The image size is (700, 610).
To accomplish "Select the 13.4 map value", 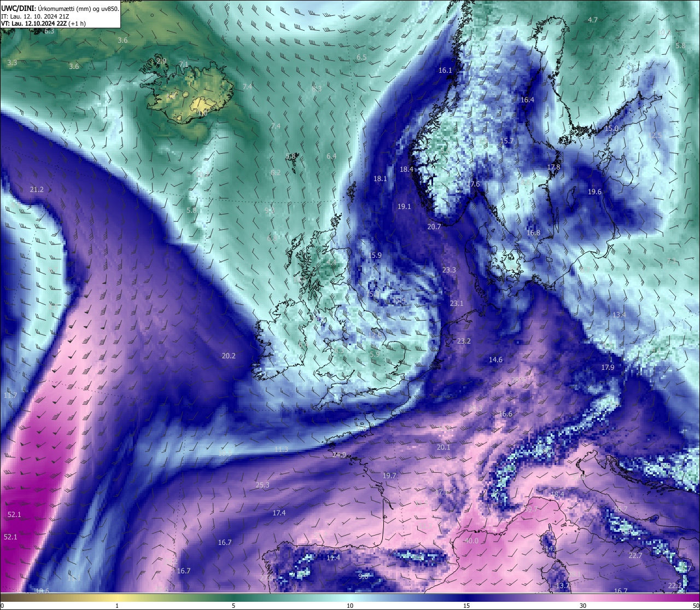I will tap(619, 315).
